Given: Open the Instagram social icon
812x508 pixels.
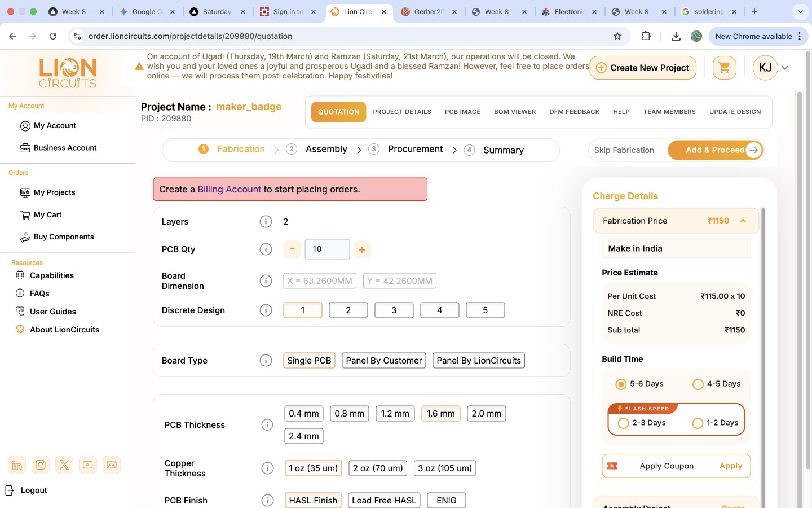Looking at the screenshot, I should point(41,465).
